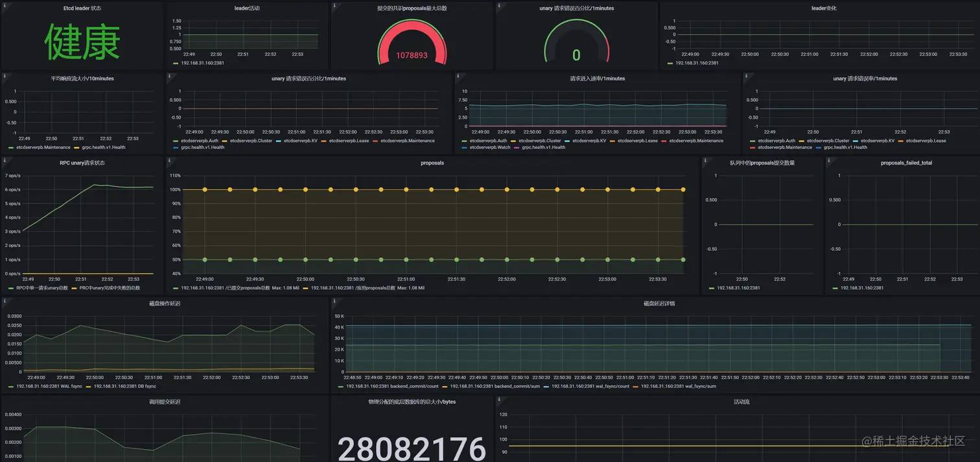Click info icon on 活动流 panel
This screenshot has width=980, height=462.
tap(500, 399)
